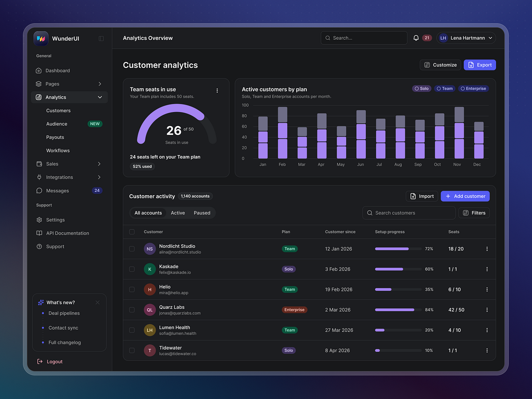This screenshot has height=399, width=532.
Task: Click the 21 notifications count badge
Action: pos(427,38)
